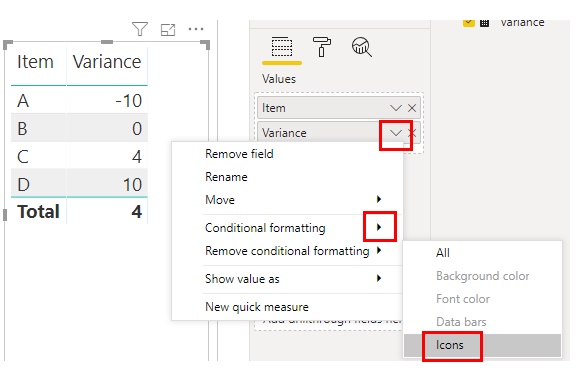Switch to the Fields pane icon
Image resolution: width=579 pixels, height=369 pixels.
282,47
